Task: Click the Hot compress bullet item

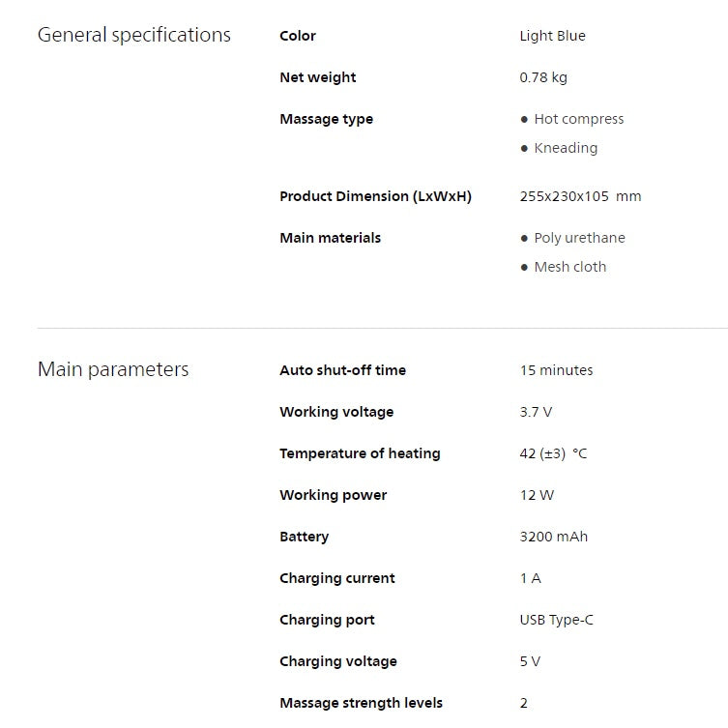Action: (x=578, y=119)
